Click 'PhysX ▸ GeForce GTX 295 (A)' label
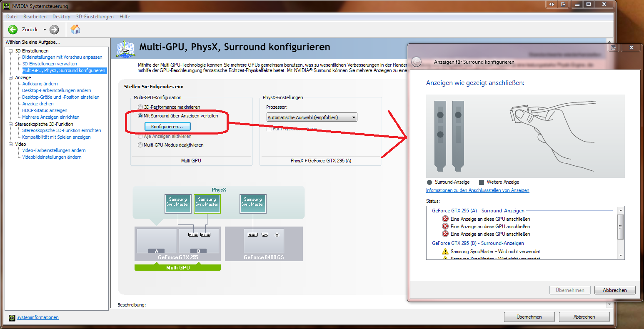The image size is (644, 329). tap(321, 160)
